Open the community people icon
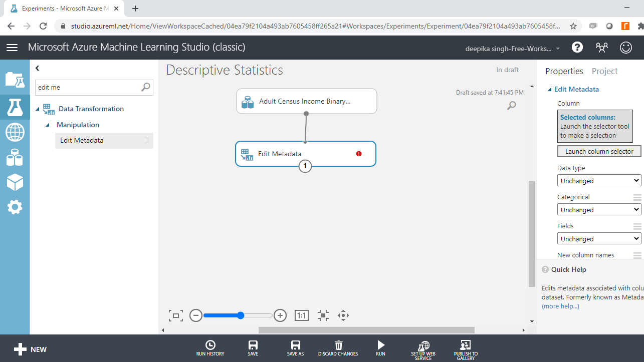This screenshot has width=644, height=362. [602, 47]
